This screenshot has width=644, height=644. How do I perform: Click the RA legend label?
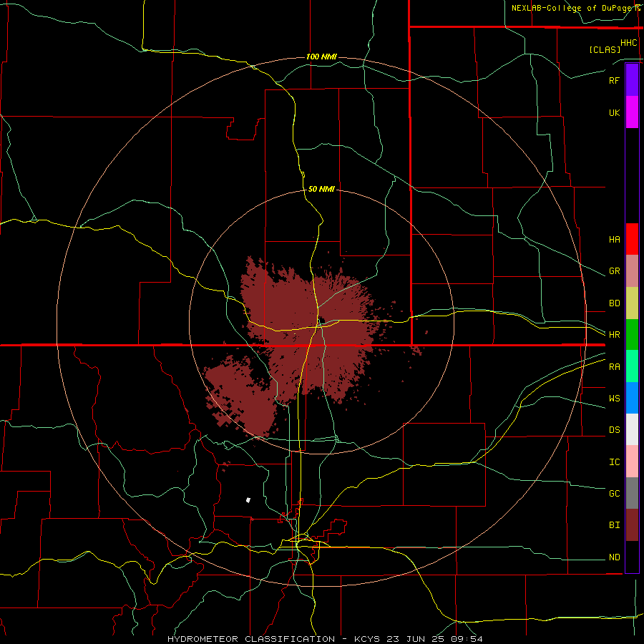[x=614, y=367]
